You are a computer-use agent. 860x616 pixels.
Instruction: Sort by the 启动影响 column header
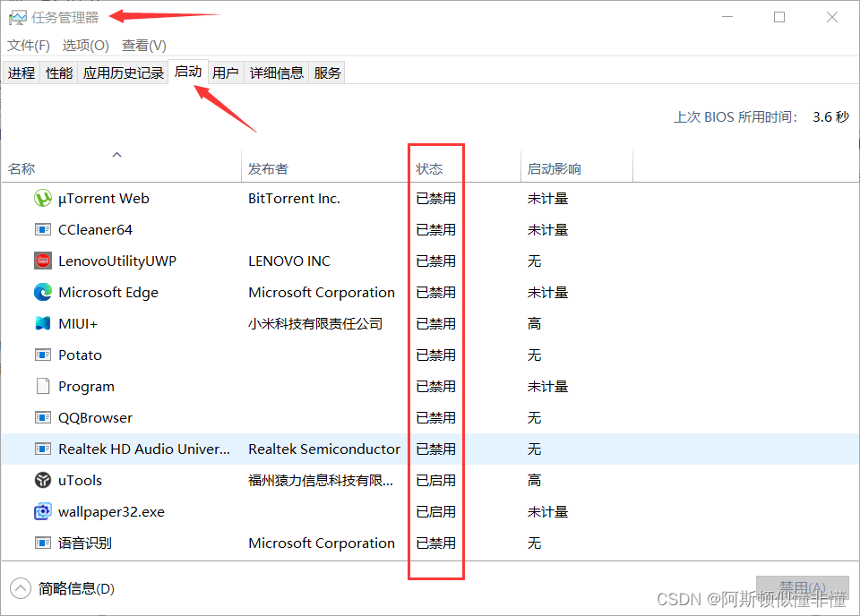coord(576,168)
